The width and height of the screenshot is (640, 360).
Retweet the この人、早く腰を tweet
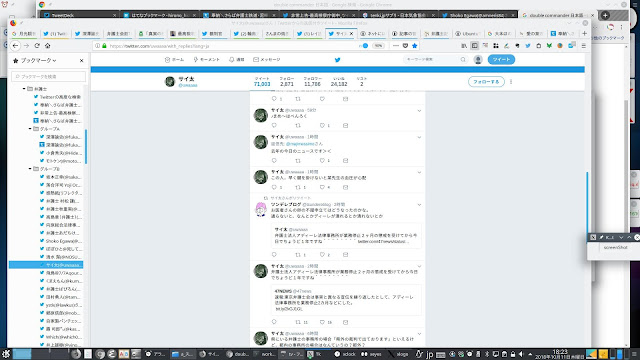point(299,187)
